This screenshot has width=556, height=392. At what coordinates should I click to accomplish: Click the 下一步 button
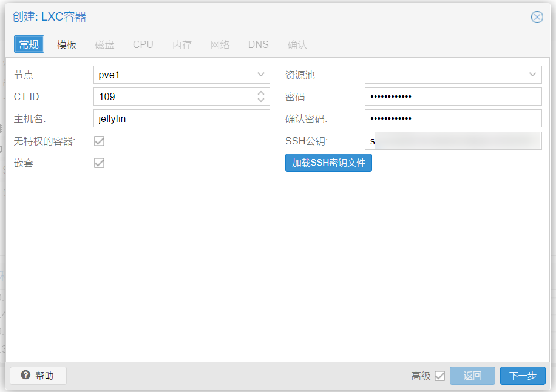click(523, 375)
